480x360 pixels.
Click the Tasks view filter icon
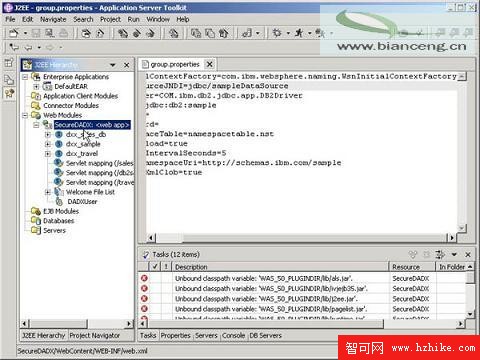tap(440, 255)
